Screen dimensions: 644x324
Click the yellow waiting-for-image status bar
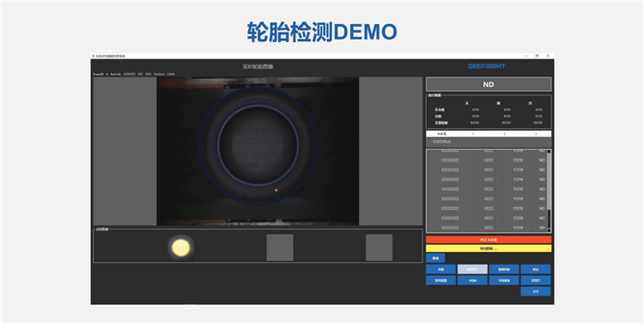click(489, 248)
